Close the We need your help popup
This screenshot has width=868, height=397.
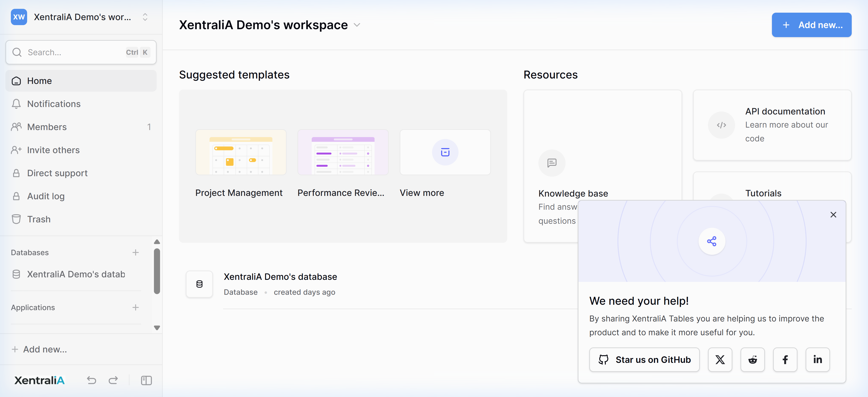tap(833, 215)
